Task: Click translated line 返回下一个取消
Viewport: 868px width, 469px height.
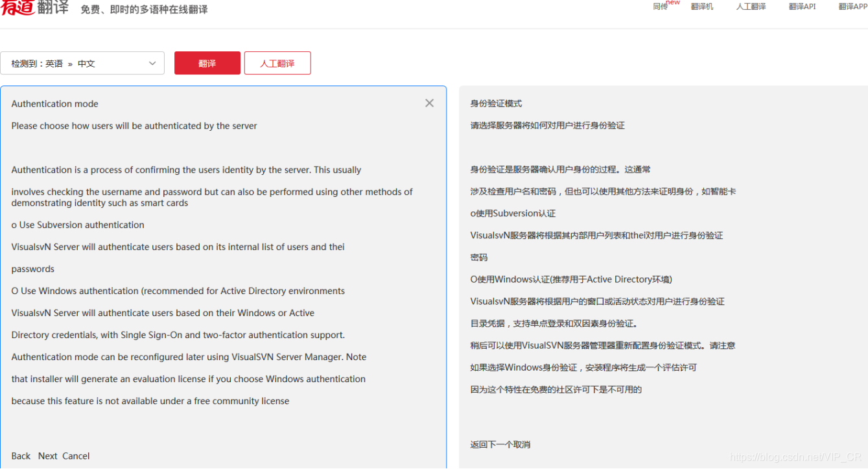Action: [500, 444]
